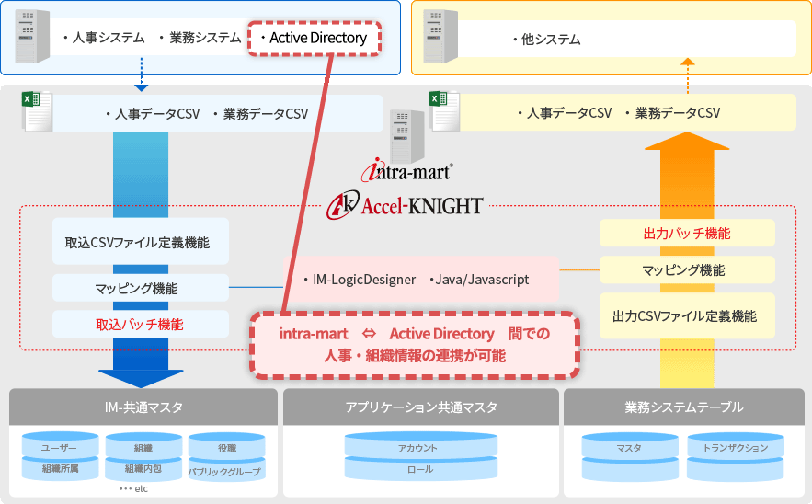Click the Accel-KNIGHT logo

405,206
